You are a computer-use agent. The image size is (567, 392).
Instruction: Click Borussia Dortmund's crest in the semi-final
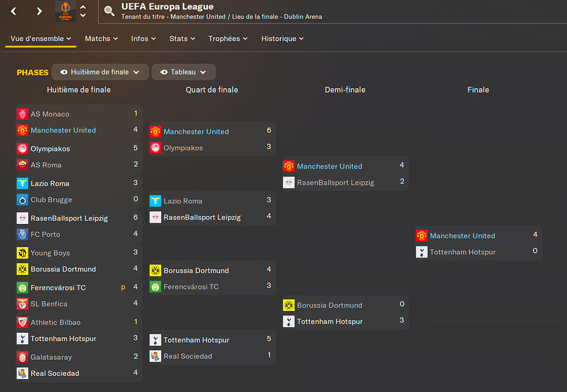click(289, 305)
